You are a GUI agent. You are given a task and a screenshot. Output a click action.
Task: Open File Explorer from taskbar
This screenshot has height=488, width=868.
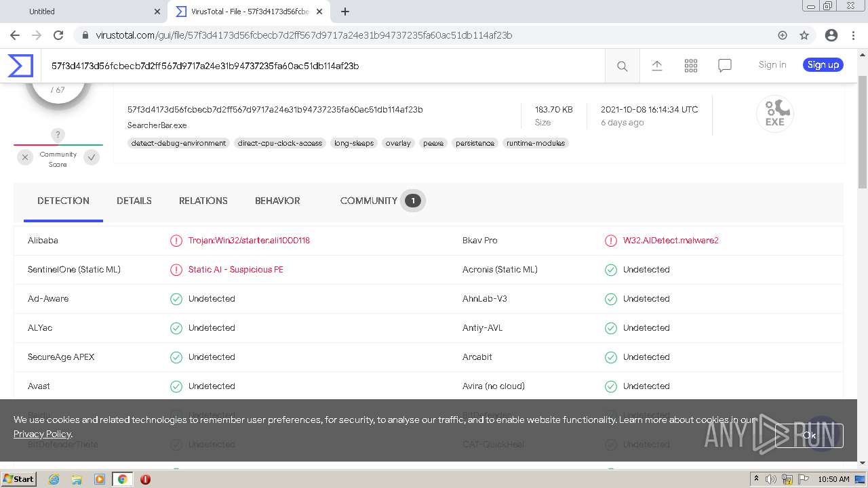pos(77,479)
